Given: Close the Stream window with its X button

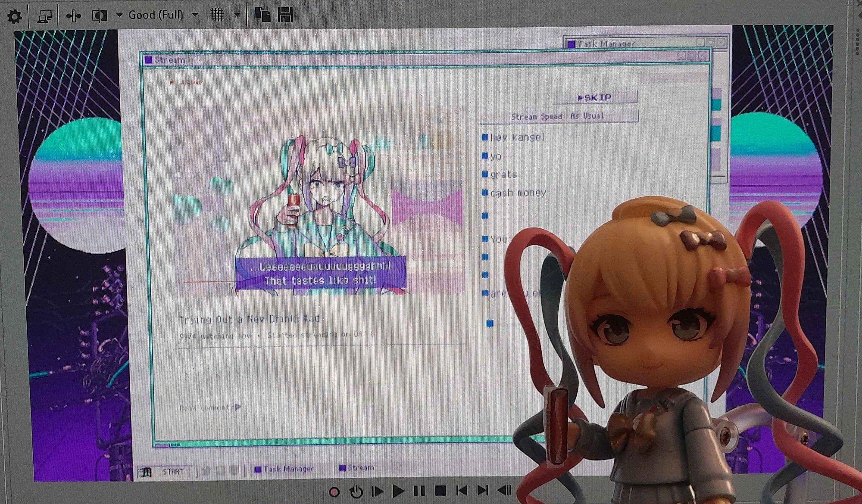Looking at the screenshot, I should [x=702, y=56].
